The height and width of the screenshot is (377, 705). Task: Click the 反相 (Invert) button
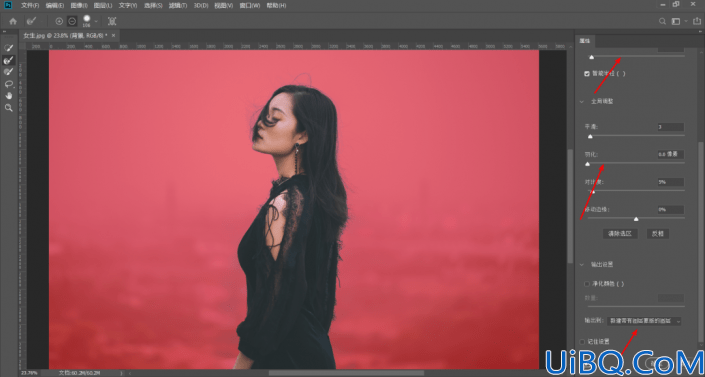click(x=658, y=234)
